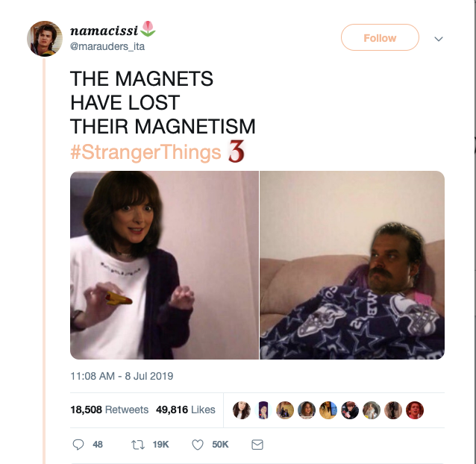476x464 pixels.
Task: Like the tweet with the heart icon
Action: (x=198, y=445)
